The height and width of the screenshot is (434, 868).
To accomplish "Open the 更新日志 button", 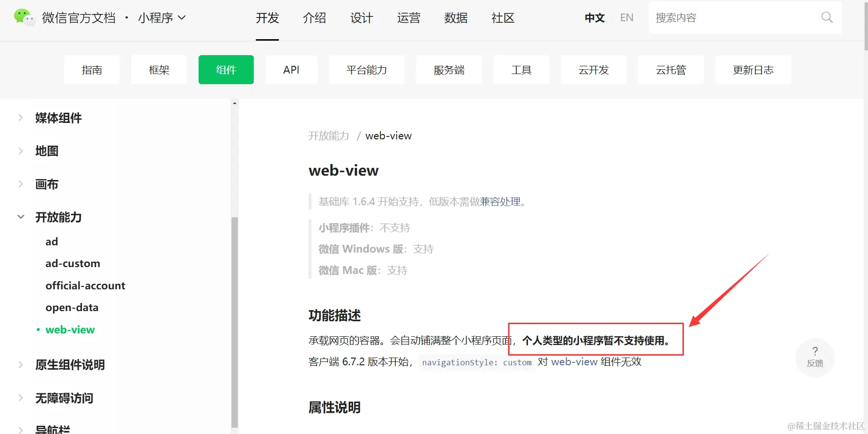I will tap(753, 70).
